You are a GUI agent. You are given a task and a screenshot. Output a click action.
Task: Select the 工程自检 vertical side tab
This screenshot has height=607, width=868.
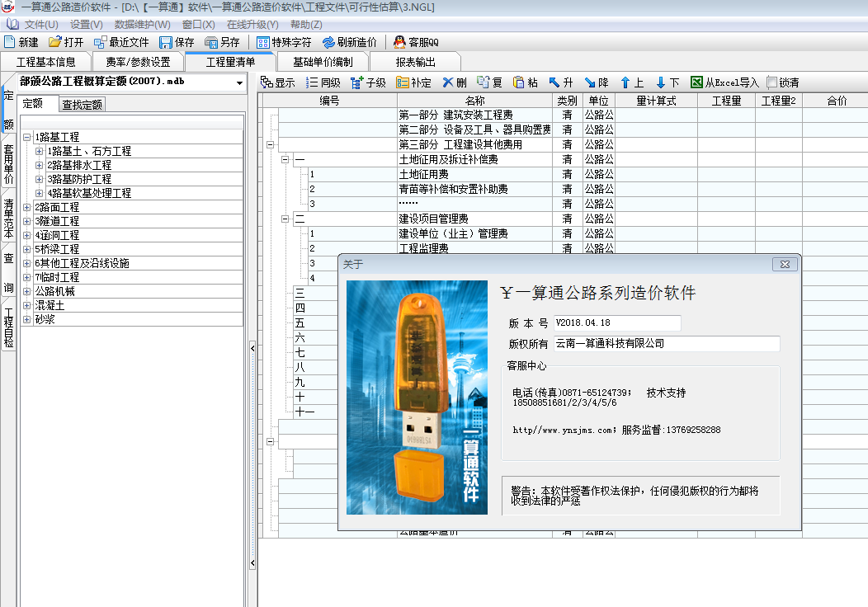coord(9,327)
